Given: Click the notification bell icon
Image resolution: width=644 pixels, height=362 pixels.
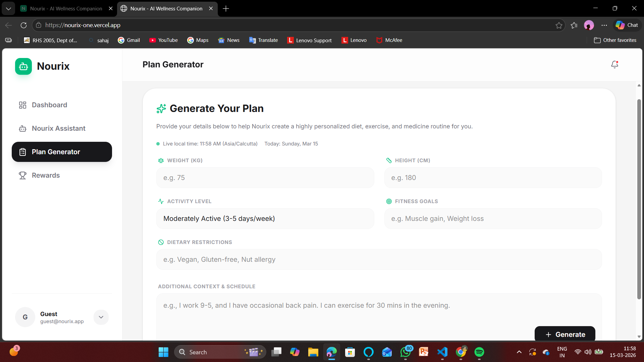Looking at the screenshot, I should coord(614,64).
